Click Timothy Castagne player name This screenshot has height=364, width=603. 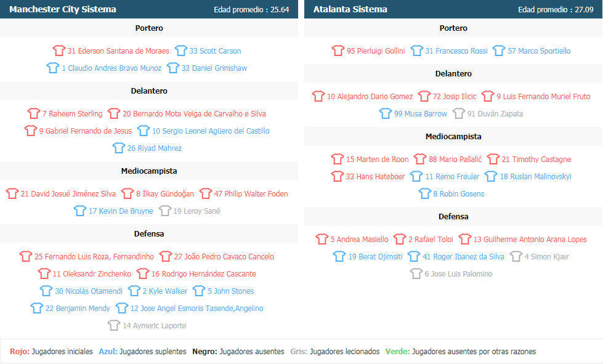click(536, 160)
